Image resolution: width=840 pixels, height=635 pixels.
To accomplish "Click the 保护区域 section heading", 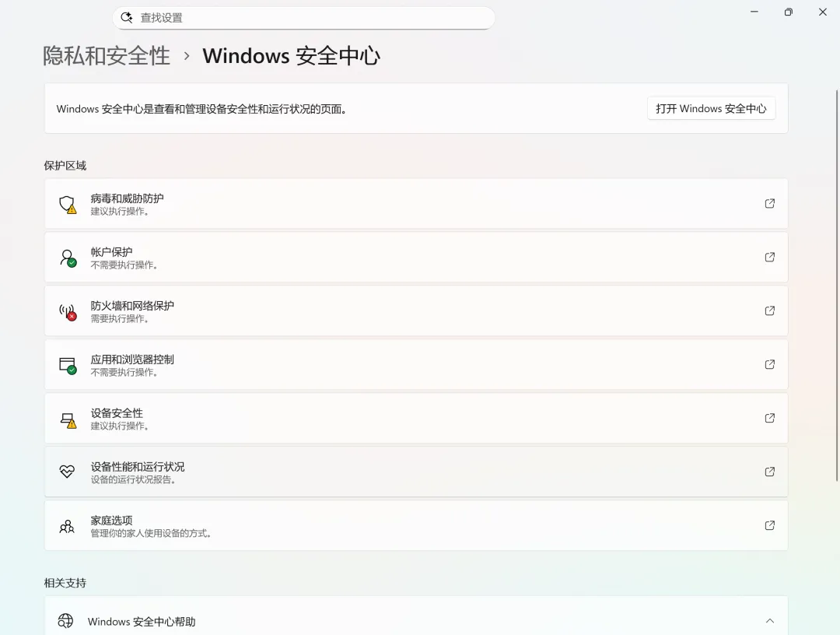I will (65, 166).
